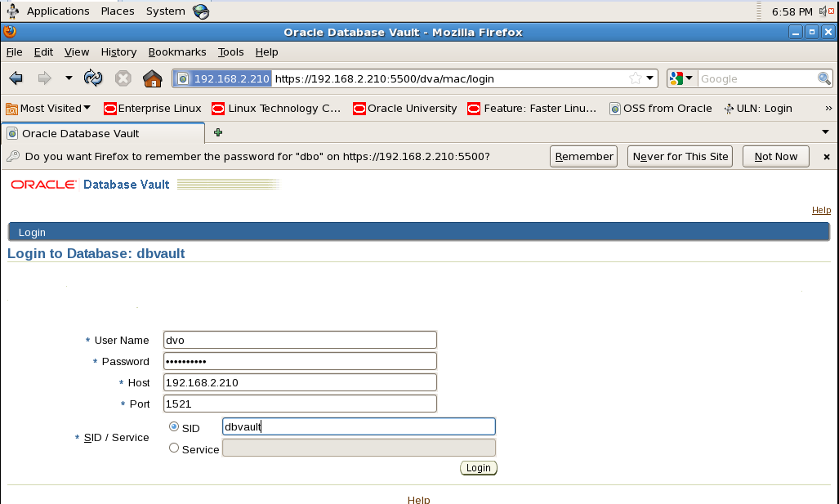Screen dimensions: 839x504
Task: Open the System menu in GNOME panel
Action: 165,11
